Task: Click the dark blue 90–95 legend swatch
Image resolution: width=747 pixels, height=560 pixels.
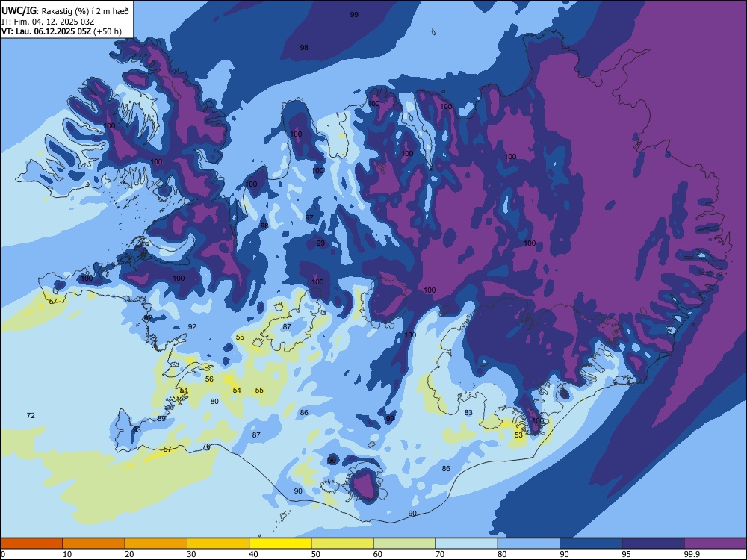Action: click(x=591, y=544)
